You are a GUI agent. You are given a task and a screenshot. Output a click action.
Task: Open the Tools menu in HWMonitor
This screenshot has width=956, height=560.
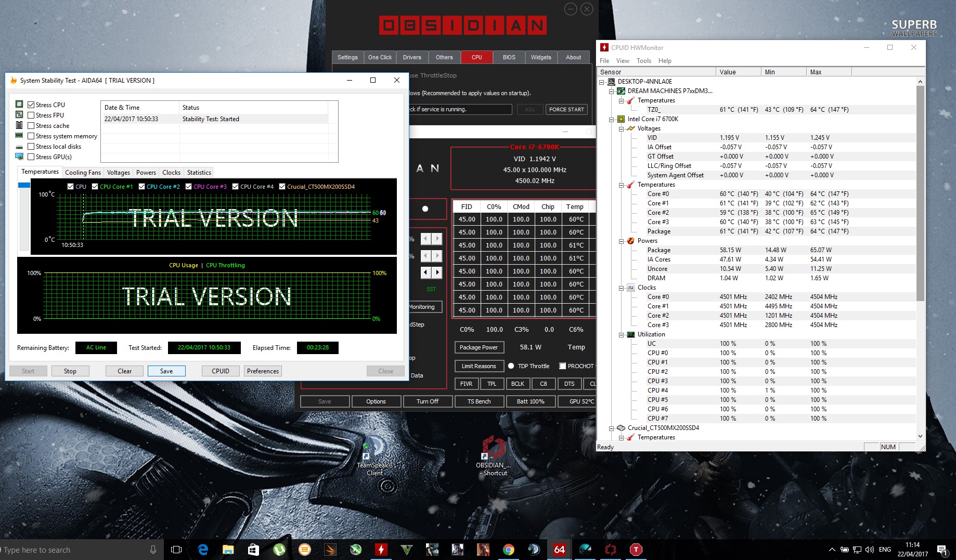point(643,61)
